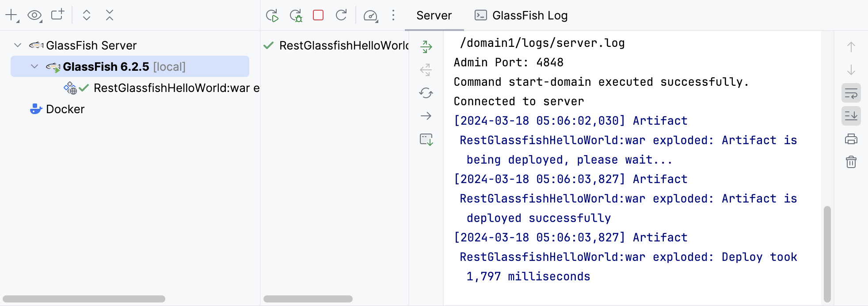Open the More actions three-dot menu

[x=393, y=15]
